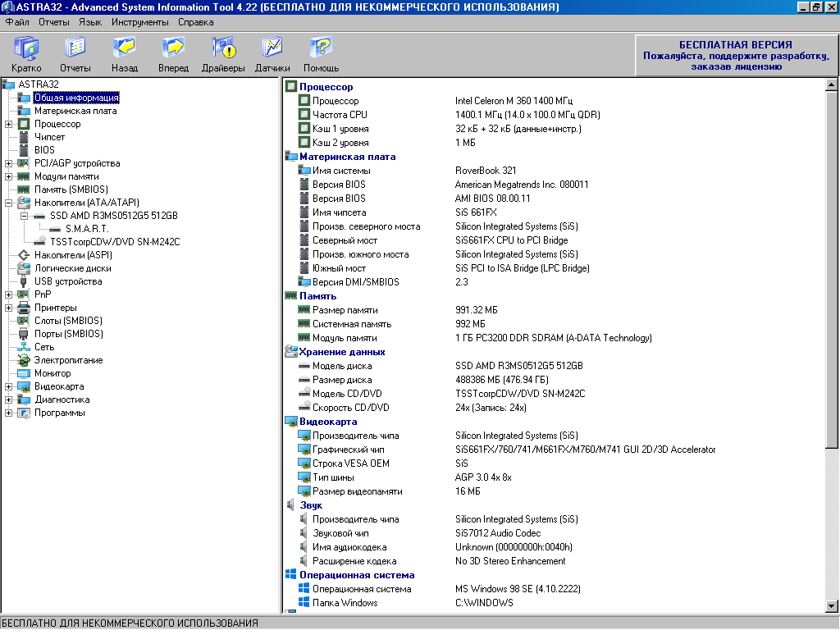Select the Электропитание tree item
Screen dimensions: 840x630
68,360
